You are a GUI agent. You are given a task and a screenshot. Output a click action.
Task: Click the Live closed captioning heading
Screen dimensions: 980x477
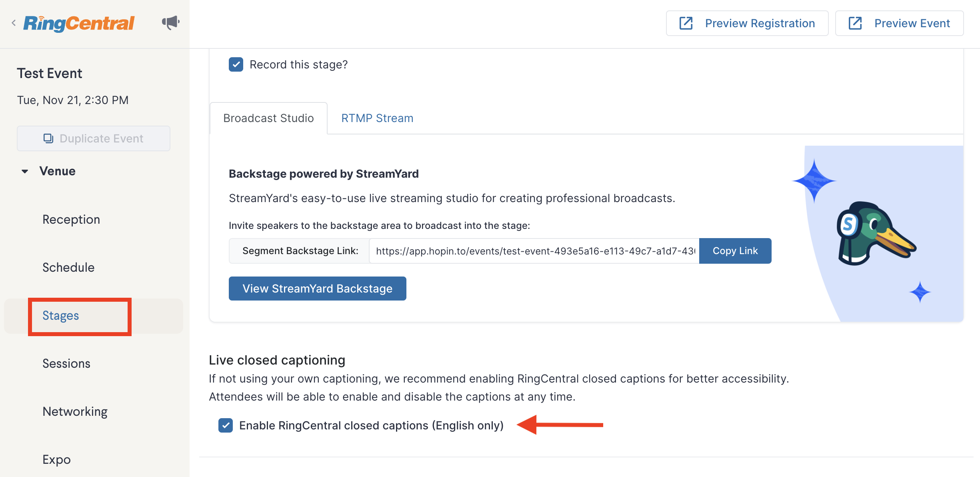[277, 360]
